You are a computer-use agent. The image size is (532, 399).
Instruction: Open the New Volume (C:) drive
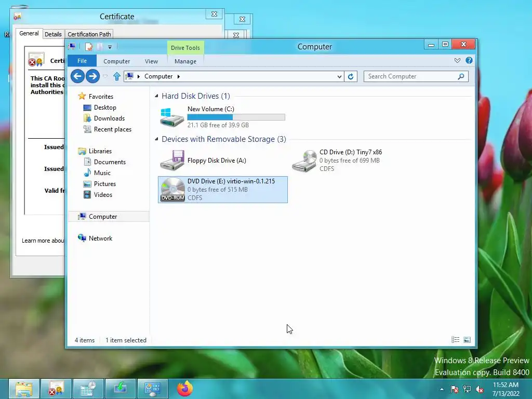coord(222,117)
